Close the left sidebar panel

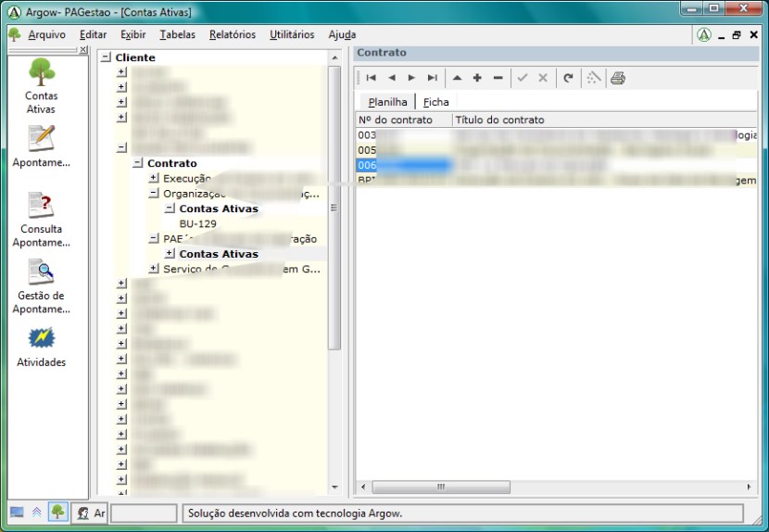click(x=83, y=49)
